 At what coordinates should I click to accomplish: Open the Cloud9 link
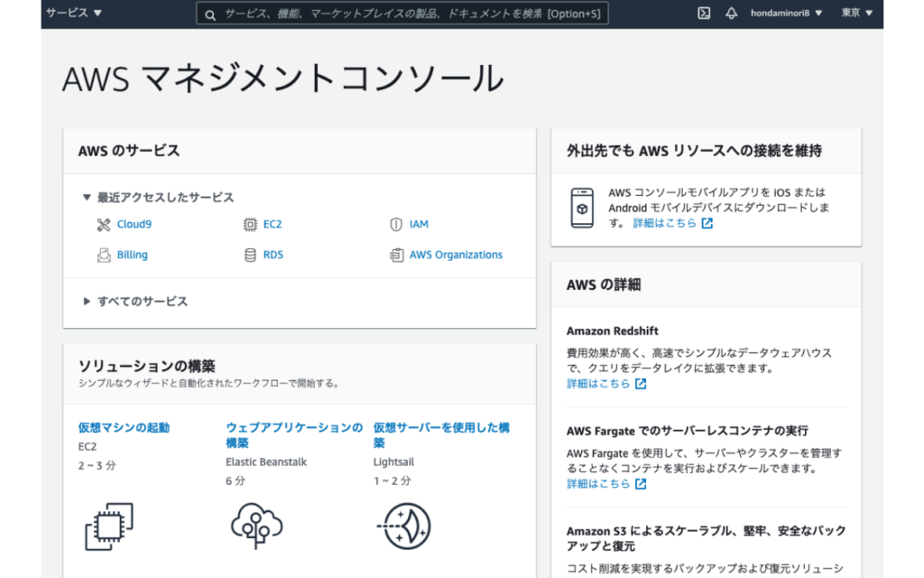click(134, 224)
